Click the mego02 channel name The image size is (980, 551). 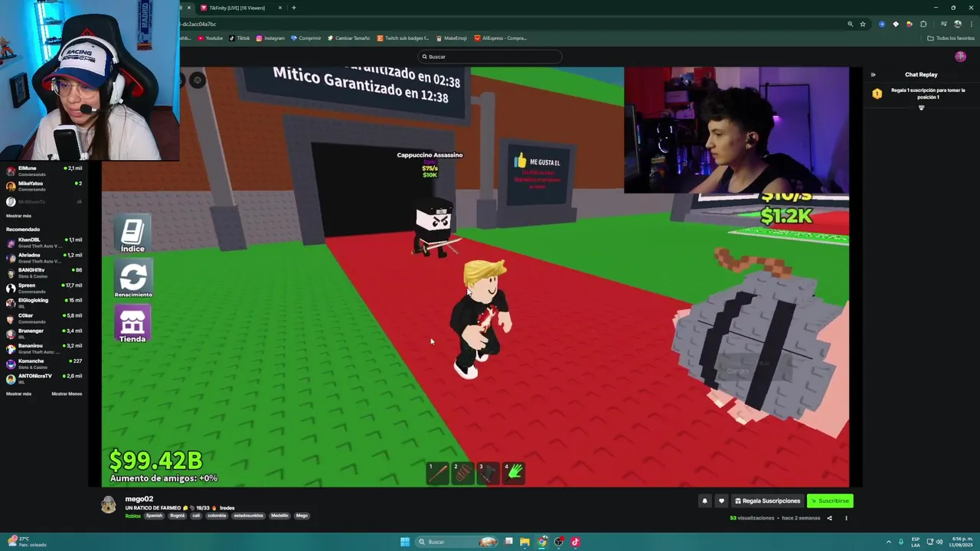tap(139, 499)
